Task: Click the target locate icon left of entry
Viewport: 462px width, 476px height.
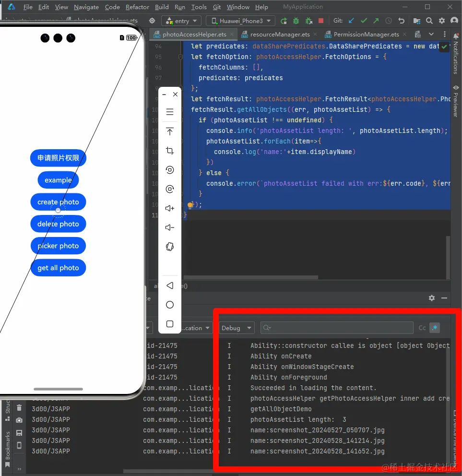Action: 152,21
